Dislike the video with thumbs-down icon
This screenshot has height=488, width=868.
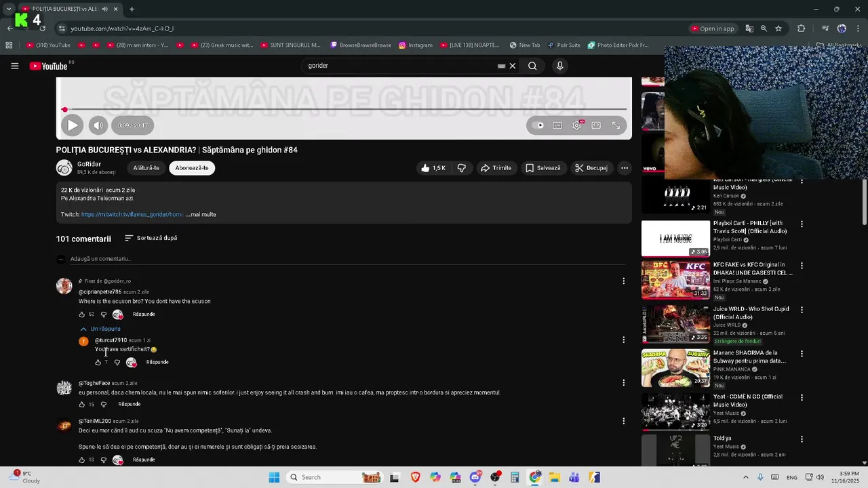[x=462, y=168]
